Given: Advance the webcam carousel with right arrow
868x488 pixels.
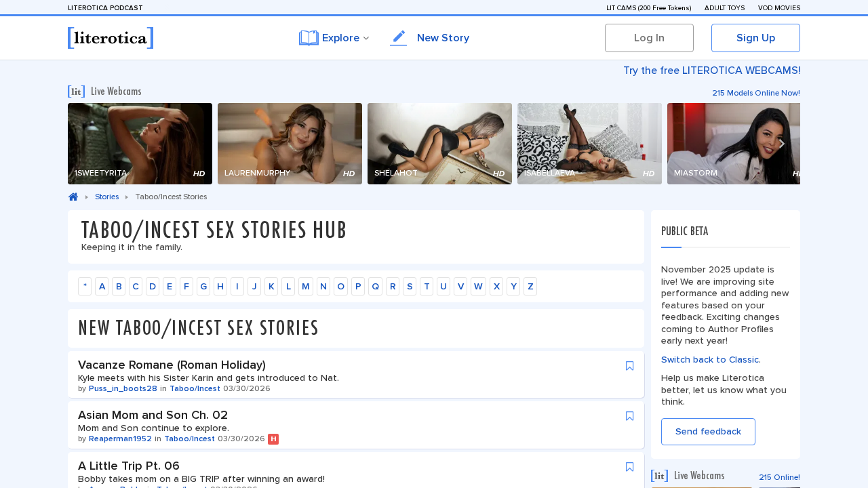Looking at the screenshot, I should pos(782,144).
